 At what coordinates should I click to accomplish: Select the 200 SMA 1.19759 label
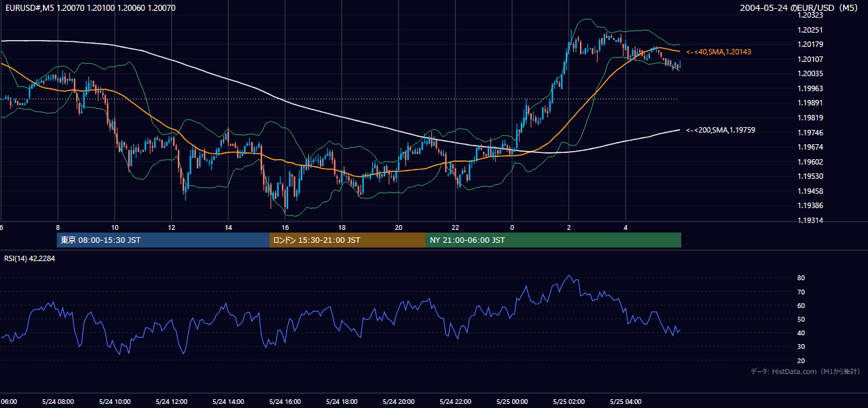point(721,130)
